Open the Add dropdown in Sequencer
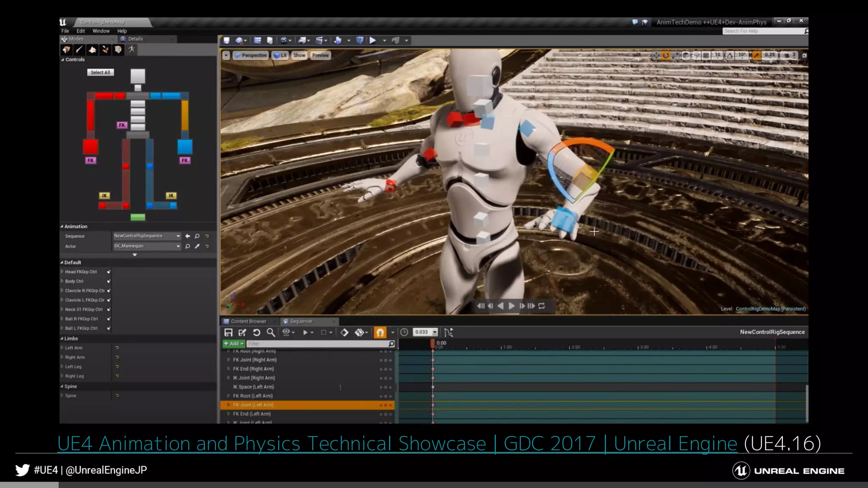Viewport: 868px width, 488px height. tap(234, 344)
